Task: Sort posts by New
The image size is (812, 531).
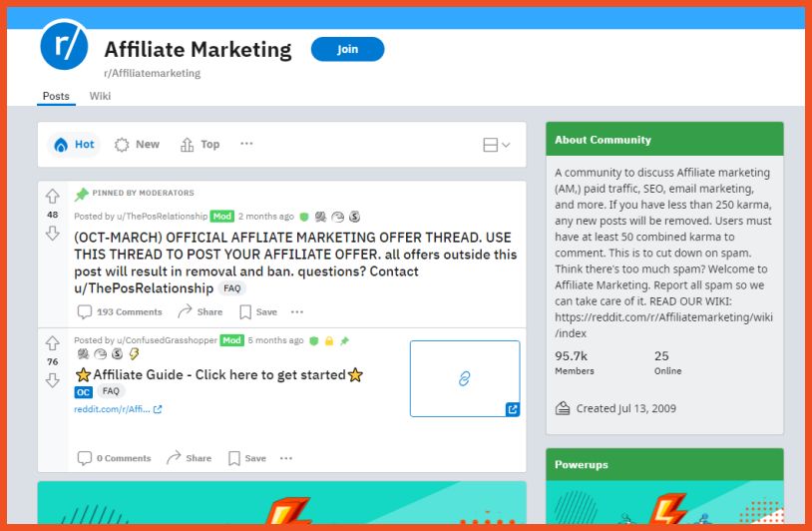Action: [138, 145]
